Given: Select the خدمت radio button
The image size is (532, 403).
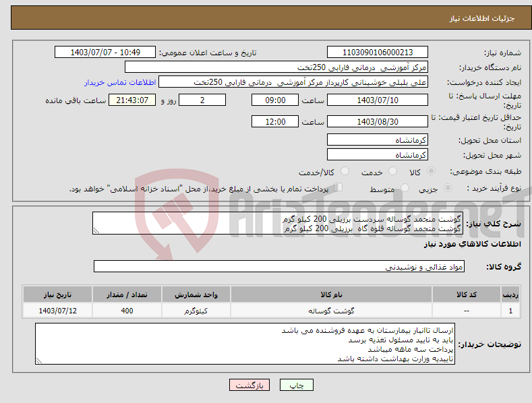Looking at the screenshot, I should click(x=392, y=171).
